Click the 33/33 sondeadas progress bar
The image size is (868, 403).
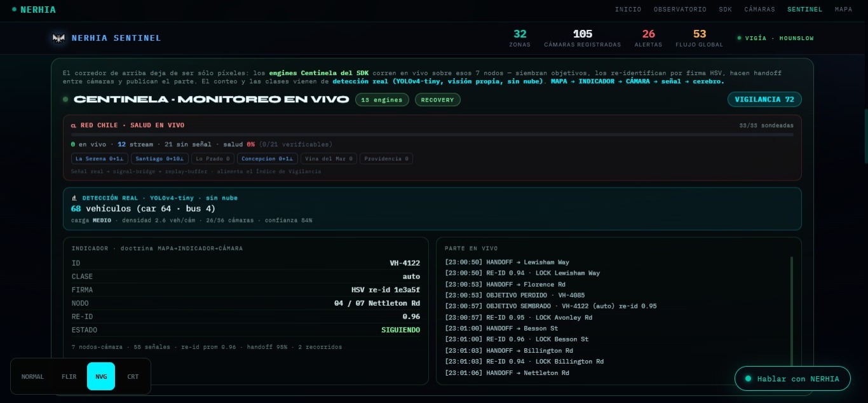tap(432, 134)
